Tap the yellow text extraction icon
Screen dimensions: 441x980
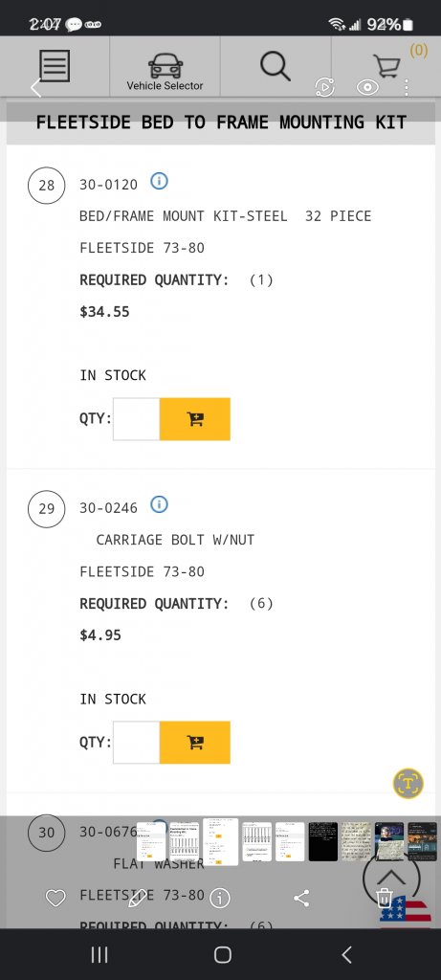[x=408, y=783]
